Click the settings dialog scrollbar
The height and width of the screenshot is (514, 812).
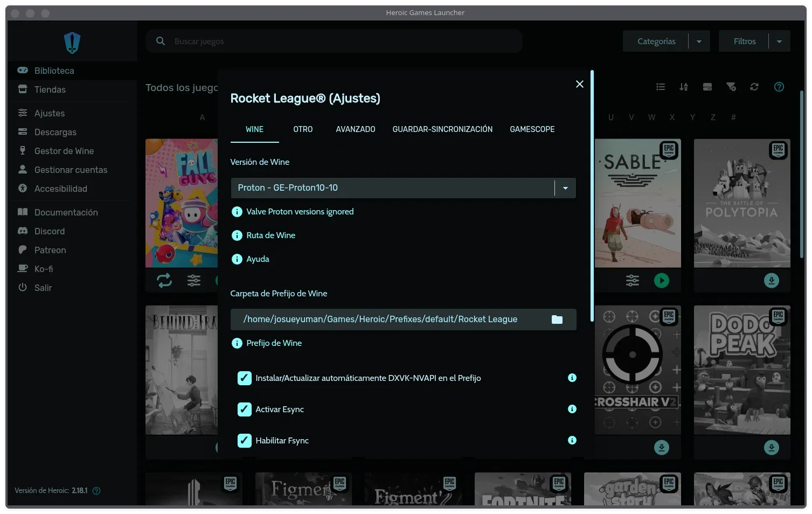pos(592,196)
